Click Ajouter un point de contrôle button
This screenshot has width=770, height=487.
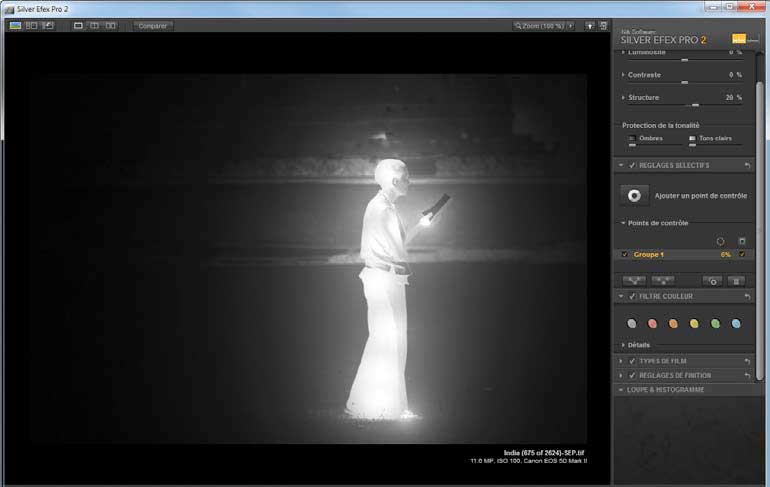(634, 195)
